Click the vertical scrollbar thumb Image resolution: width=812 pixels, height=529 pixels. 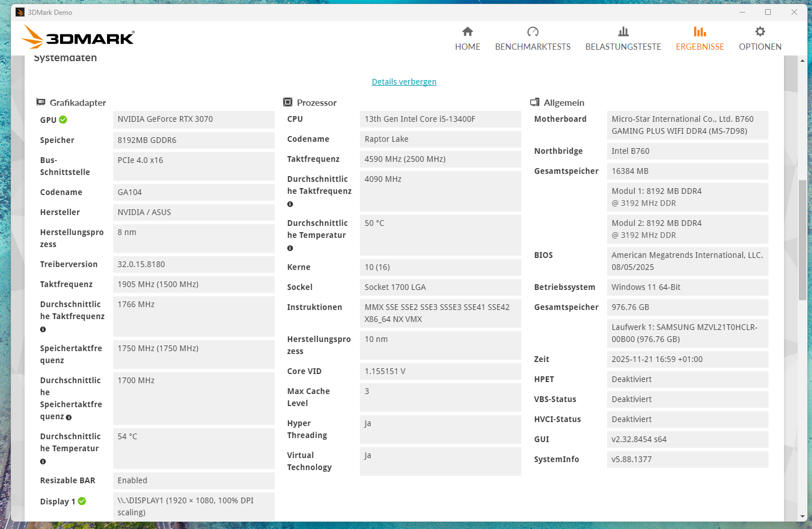tap(802, 240)
